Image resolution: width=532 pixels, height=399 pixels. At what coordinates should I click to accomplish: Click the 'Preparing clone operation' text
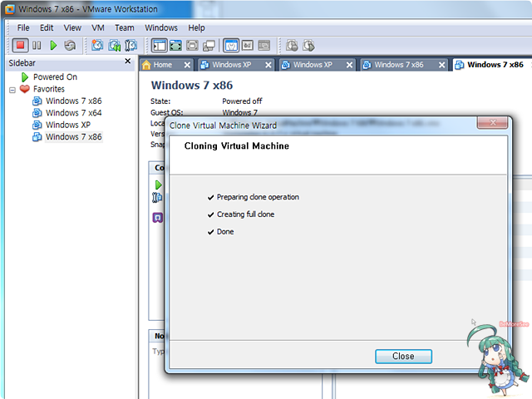tap(258, 197)
